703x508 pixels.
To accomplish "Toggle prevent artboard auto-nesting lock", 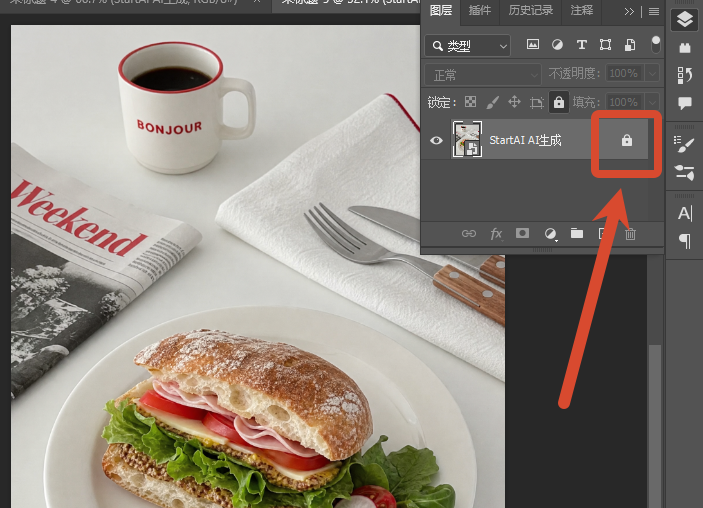I will click(536, 102).
